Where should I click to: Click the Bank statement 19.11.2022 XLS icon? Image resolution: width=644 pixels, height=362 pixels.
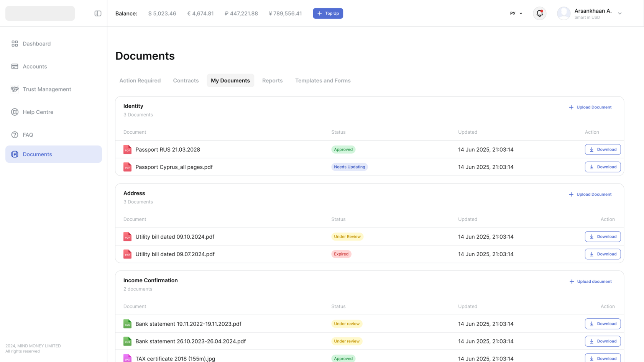coord(127,324)
